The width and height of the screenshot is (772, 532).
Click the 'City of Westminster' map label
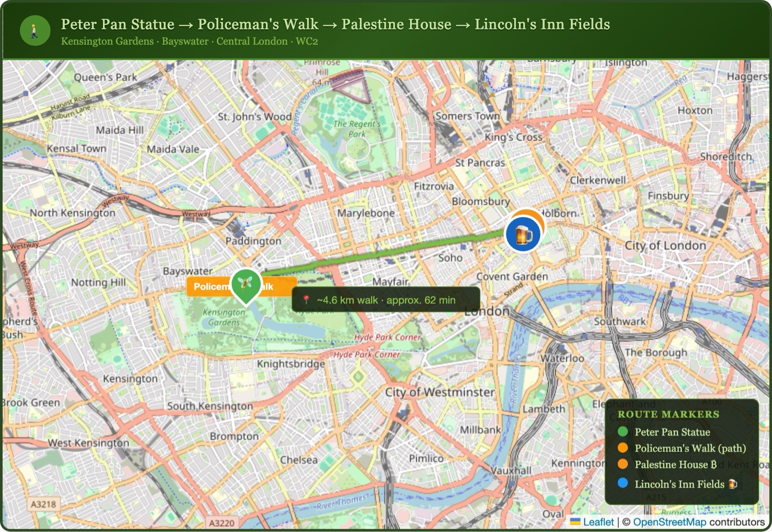click(440, 392)
